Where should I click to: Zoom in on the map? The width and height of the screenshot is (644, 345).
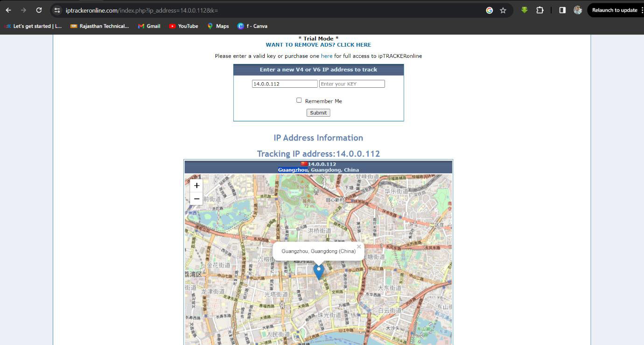(196, 186)
